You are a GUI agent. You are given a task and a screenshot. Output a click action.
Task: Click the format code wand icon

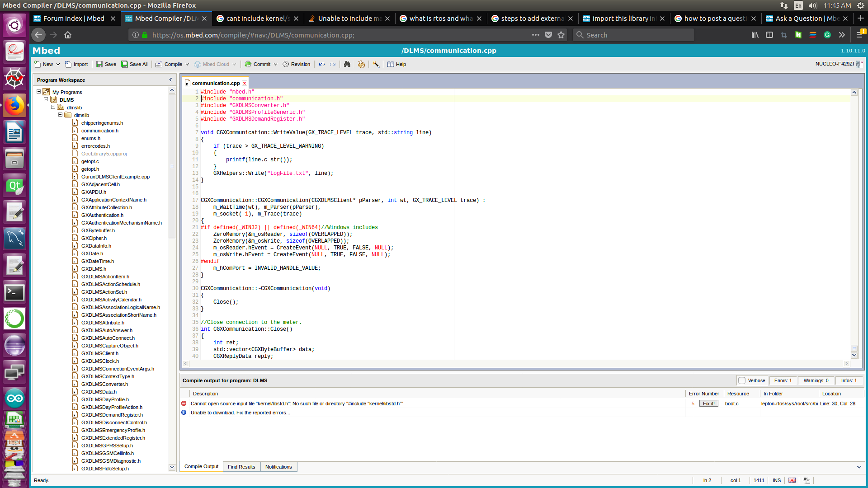tap(376, 64)
